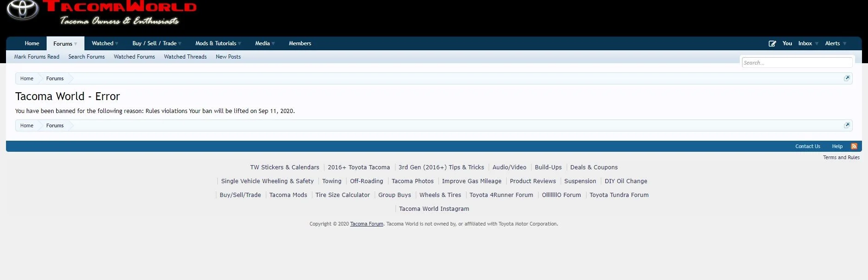Click Forums in the top breadcrumb
868x280 pixels.
(55, 78)
